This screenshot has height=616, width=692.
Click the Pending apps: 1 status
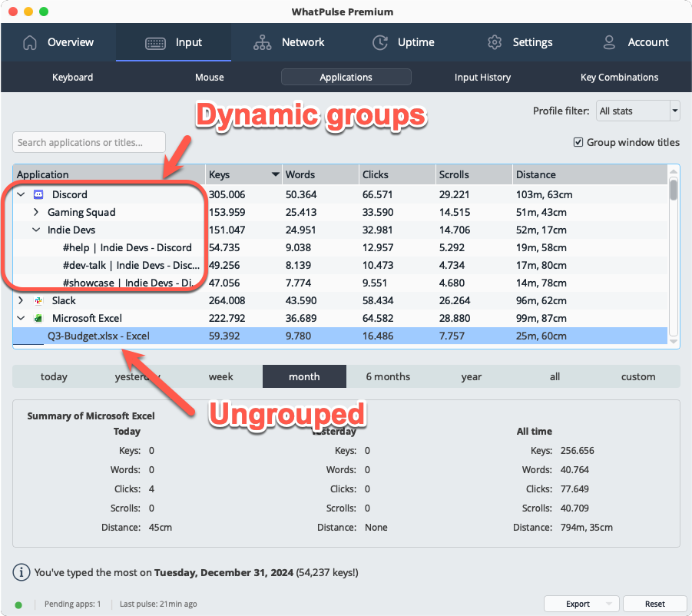(x=72, y=604)
